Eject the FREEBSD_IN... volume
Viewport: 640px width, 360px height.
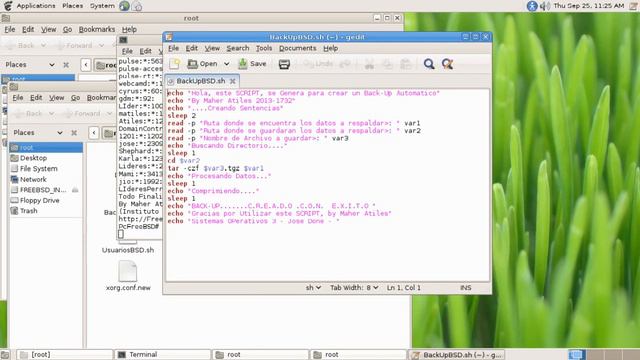click(75, 190)
